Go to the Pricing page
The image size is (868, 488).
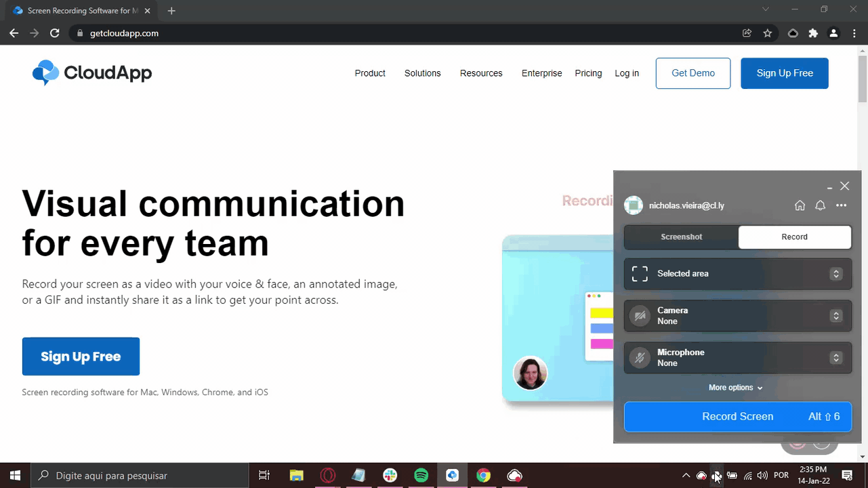pos(588,73)
